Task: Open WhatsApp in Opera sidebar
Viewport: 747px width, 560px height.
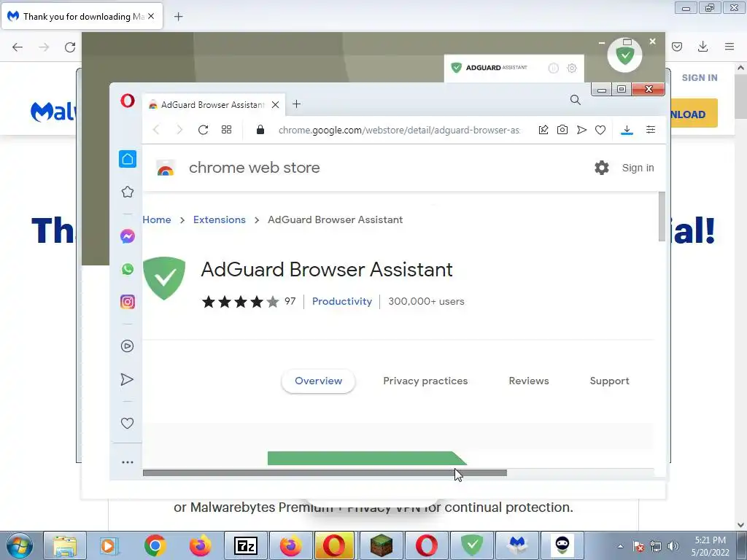Action: point(127,269)
